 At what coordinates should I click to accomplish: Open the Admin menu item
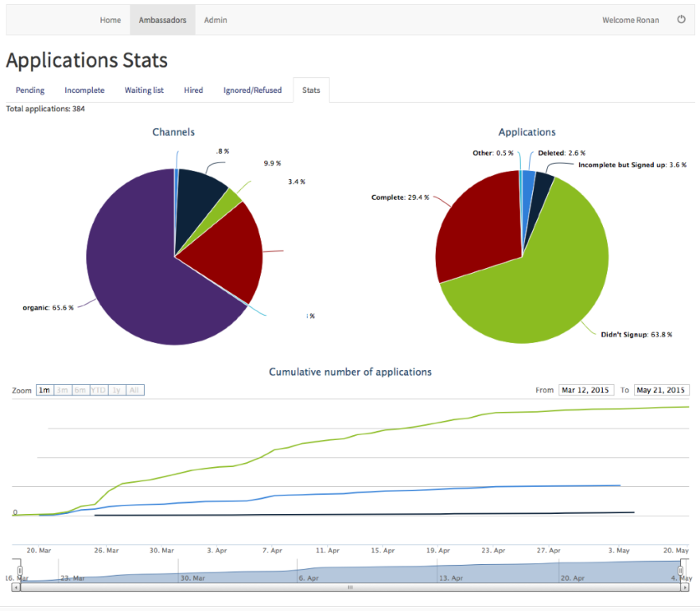tap(216, 20)
